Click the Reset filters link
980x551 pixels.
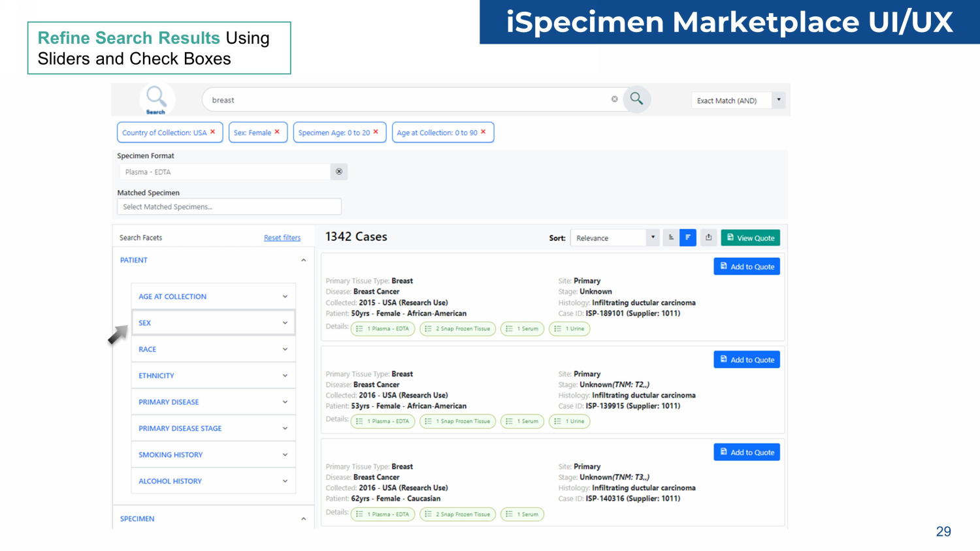(x=282, y=238)
